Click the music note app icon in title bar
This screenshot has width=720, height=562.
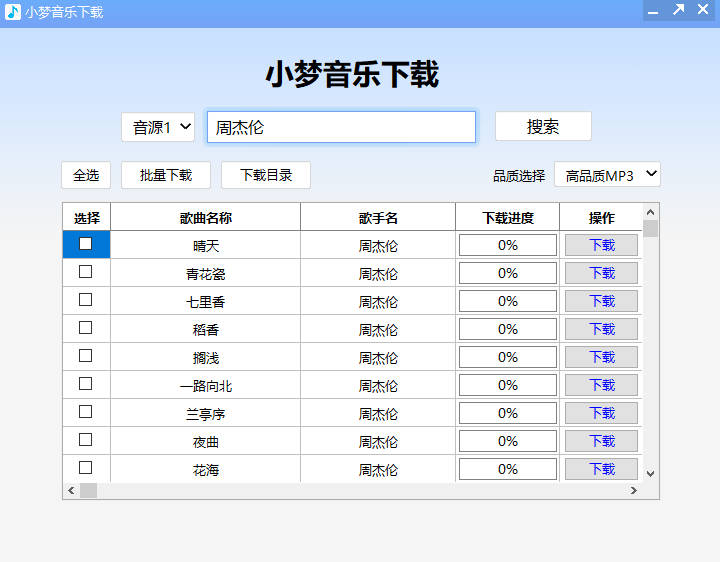13,12
